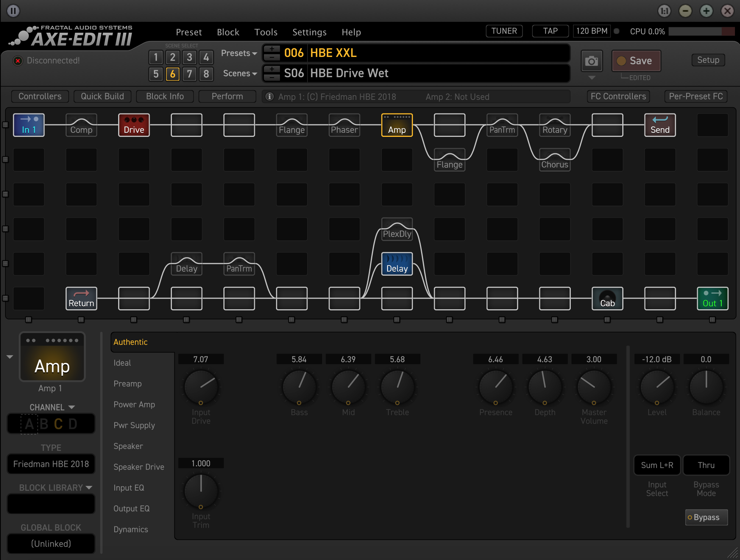Open the Settings menu
This screenshot has height=560, width=740.
[310, 32]
